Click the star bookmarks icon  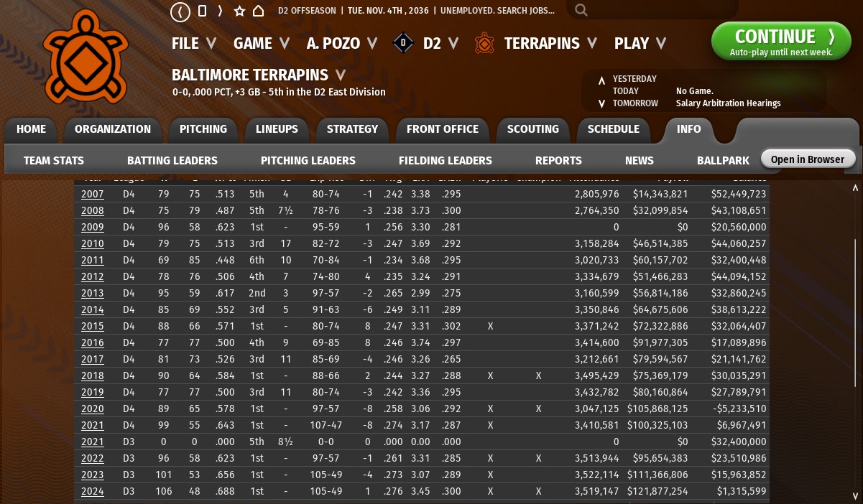point(240,11)
